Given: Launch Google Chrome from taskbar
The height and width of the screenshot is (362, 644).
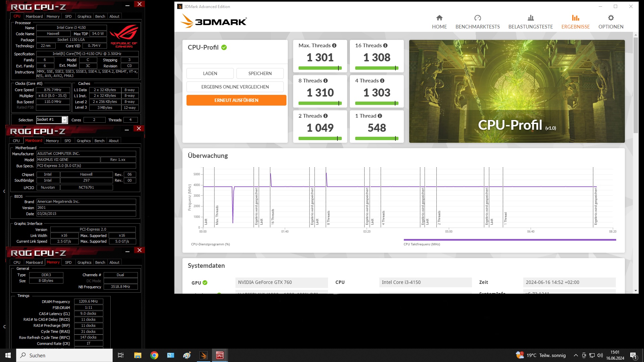Looking at the screenshot, I should pyautogui.click(x=154, y=355).
